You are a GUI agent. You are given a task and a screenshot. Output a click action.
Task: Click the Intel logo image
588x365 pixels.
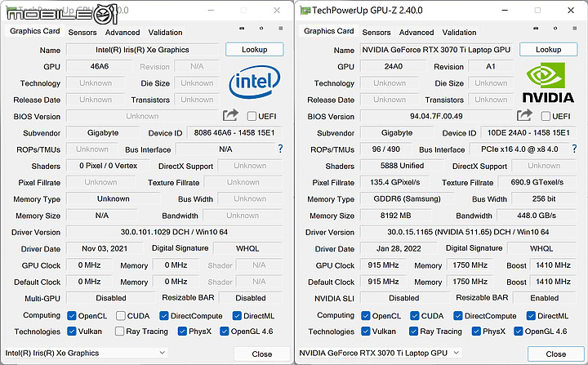pyautogui.click(x=254, y=82)
